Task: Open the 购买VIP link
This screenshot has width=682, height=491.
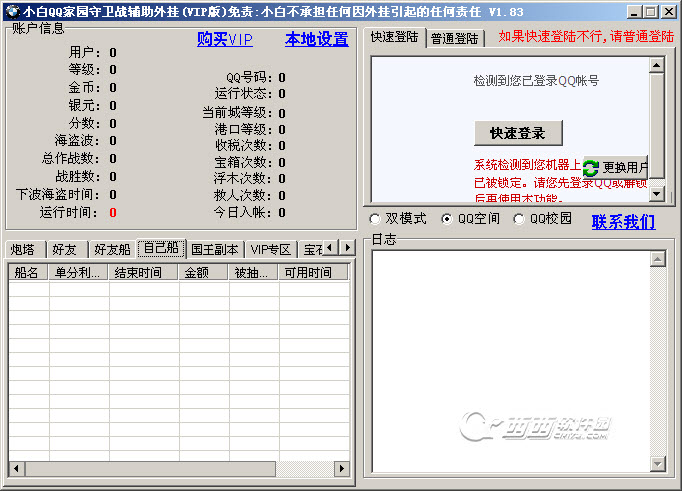Action: 224,40
